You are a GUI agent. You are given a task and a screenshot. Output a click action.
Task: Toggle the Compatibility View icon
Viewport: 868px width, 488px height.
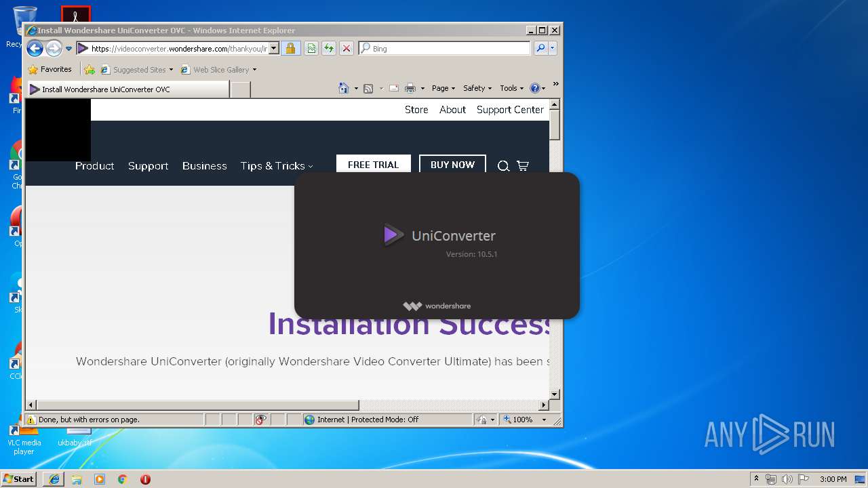[311, 48]
